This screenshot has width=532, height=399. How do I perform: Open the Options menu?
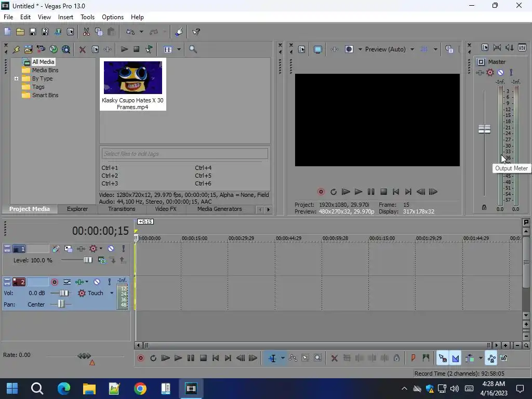[x=113, y=17]
